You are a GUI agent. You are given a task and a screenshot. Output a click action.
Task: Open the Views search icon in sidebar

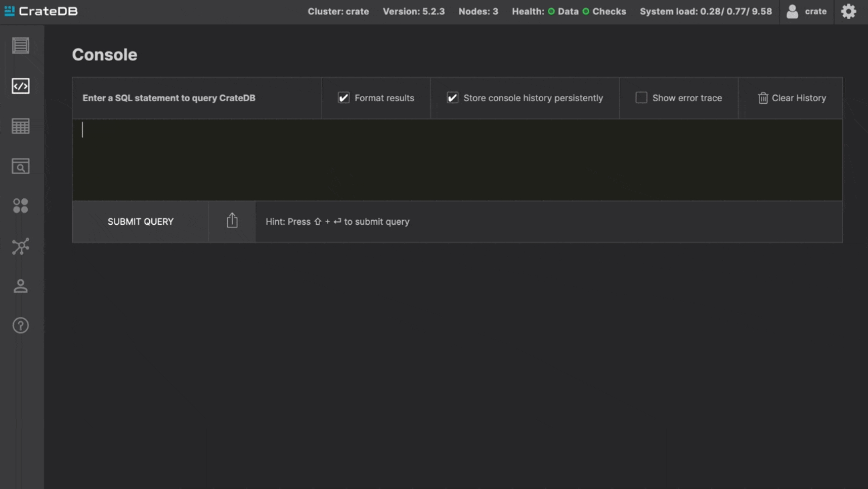21,166
